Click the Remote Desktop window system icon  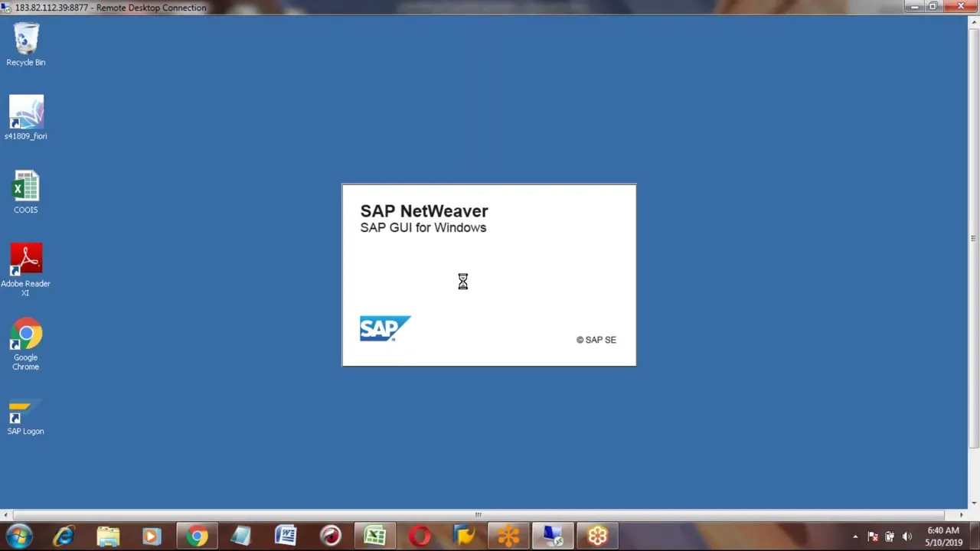6,7
